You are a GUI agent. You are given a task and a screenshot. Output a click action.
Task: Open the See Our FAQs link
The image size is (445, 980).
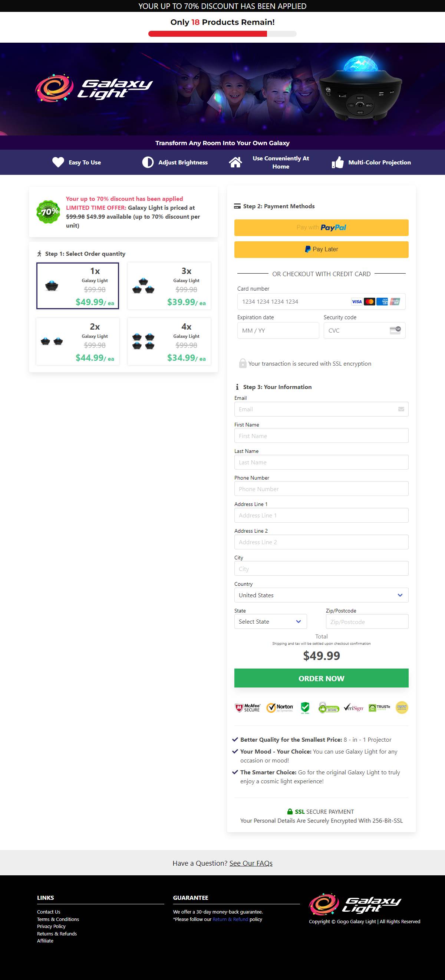pos(251,863)
